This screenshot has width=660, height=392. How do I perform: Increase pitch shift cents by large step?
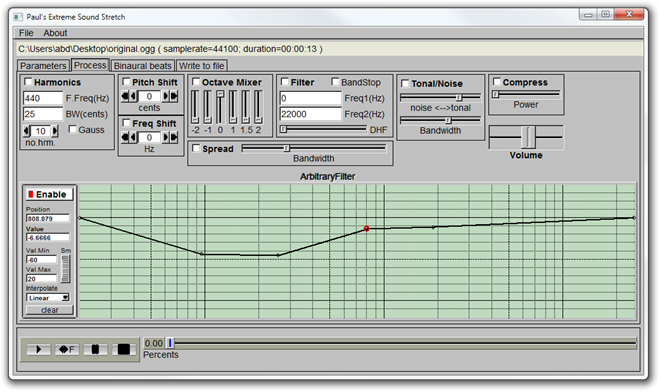[x=174, y=96]
